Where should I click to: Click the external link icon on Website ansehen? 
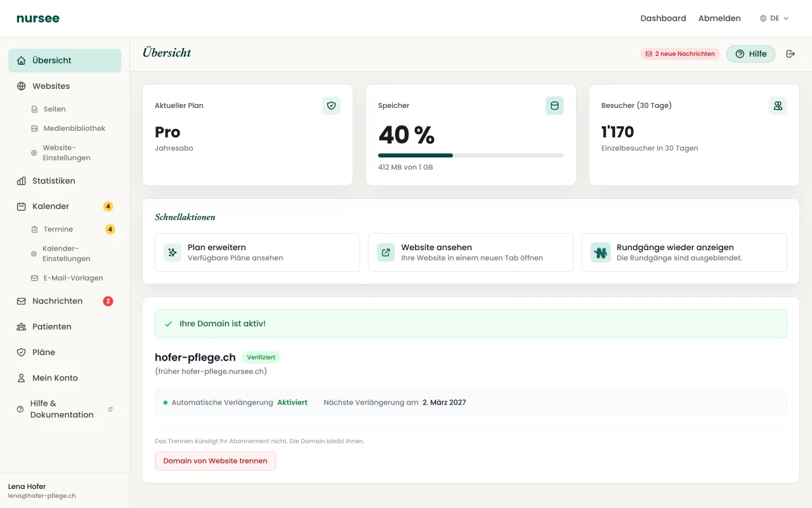coord(386,252)
